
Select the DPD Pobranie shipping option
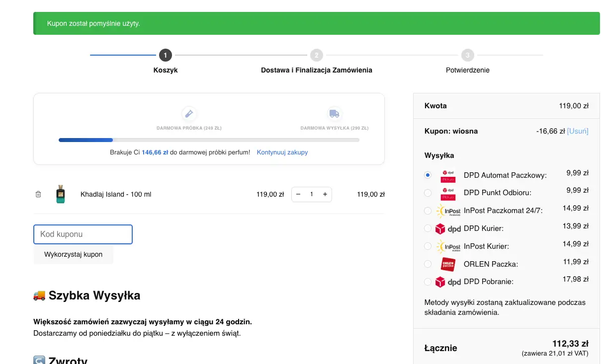tap(428, 282)
